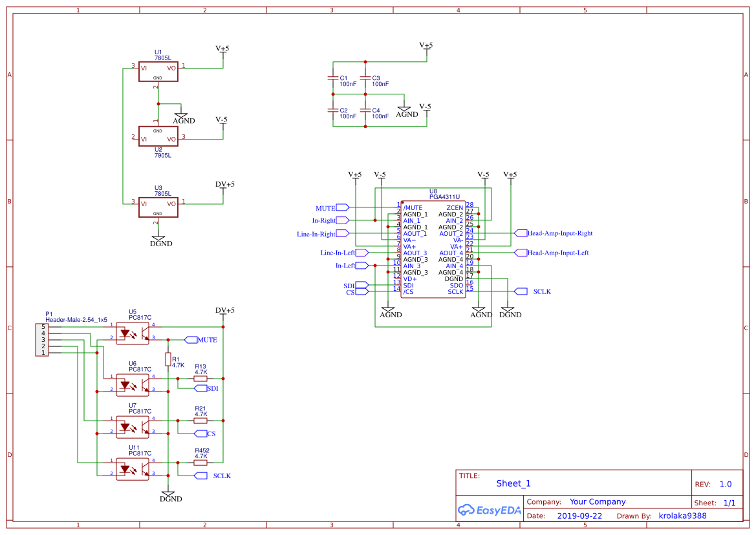
Task: Select capacitor C1 100nF symbol
Action: (x=334, y=78)
